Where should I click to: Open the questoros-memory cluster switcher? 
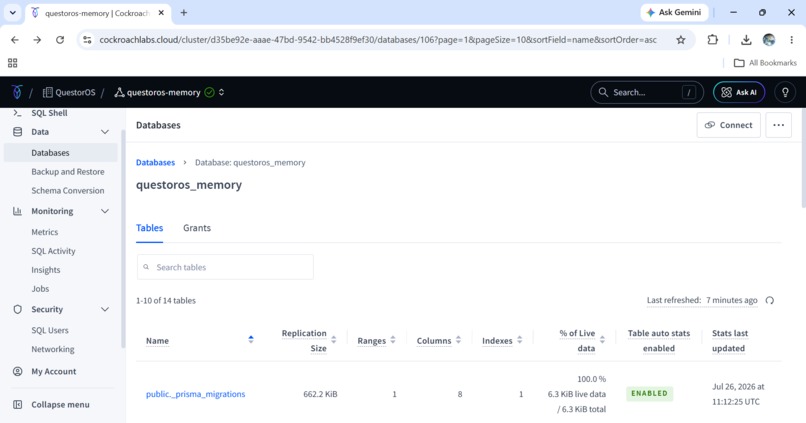[x=222, y=93]
